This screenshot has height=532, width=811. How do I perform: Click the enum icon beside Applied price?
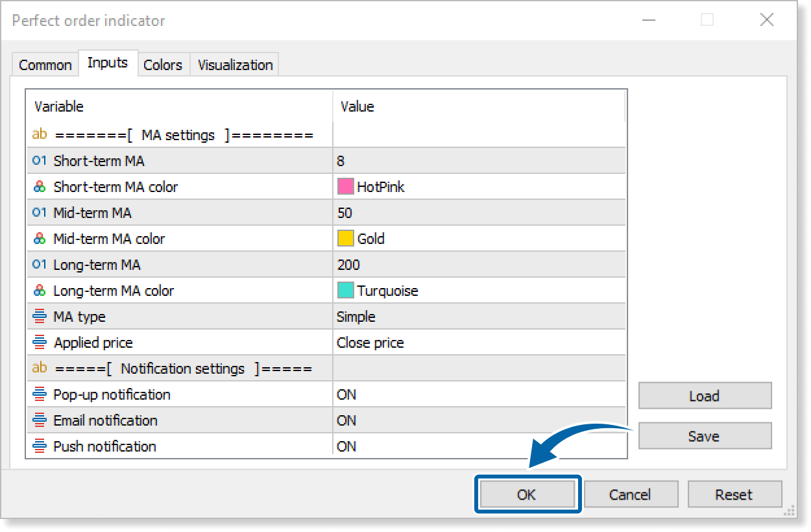(x=40, y=343)
